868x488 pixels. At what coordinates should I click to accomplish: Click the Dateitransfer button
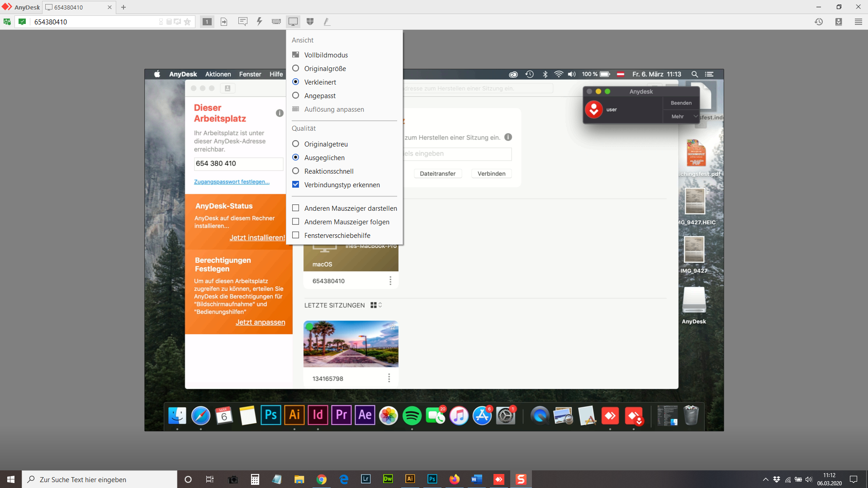click(437, 174)
